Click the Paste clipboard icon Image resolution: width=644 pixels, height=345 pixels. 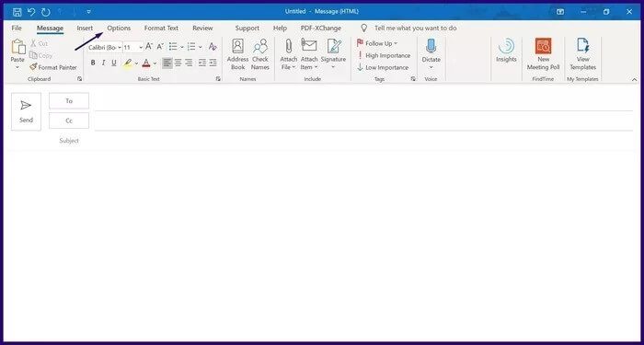tap(17, 47)
